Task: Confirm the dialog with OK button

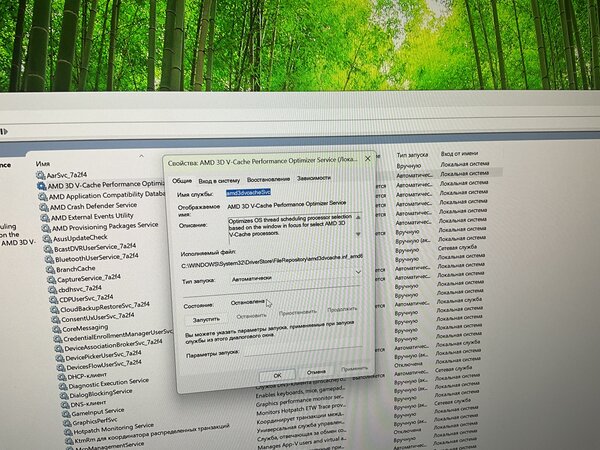Action: pos(277,375)
